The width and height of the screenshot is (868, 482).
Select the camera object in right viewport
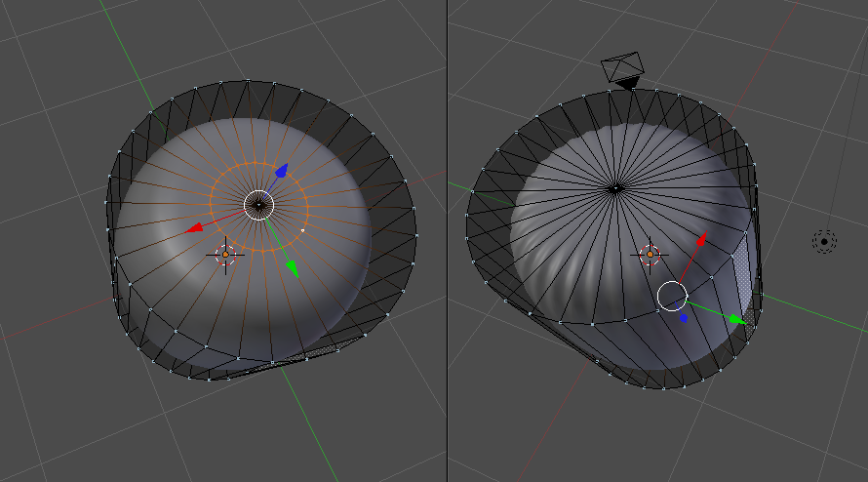point(623,70)
